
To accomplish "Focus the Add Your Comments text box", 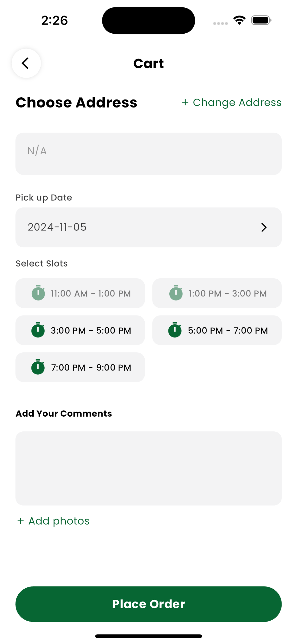I will pos(149,468).
